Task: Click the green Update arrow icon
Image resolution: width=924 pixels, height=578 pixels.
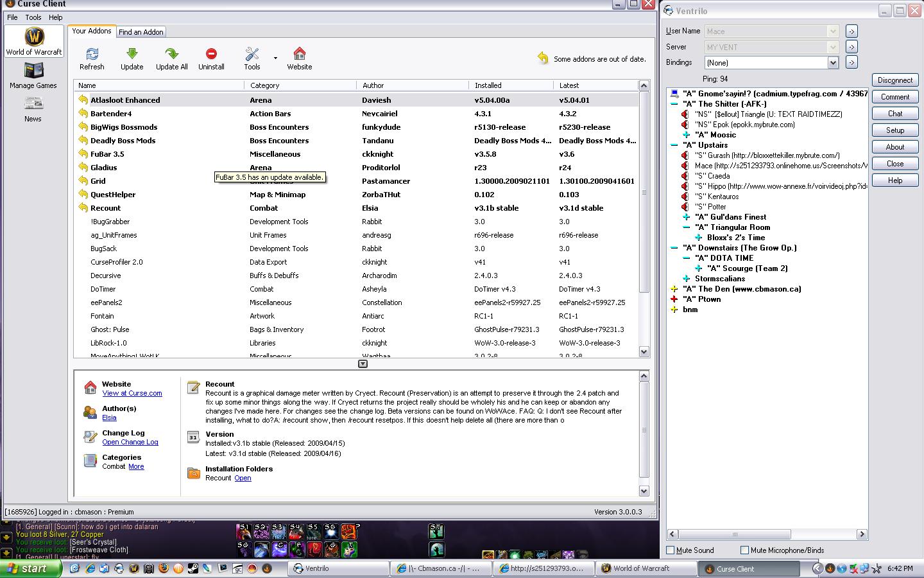Action: 132,55
